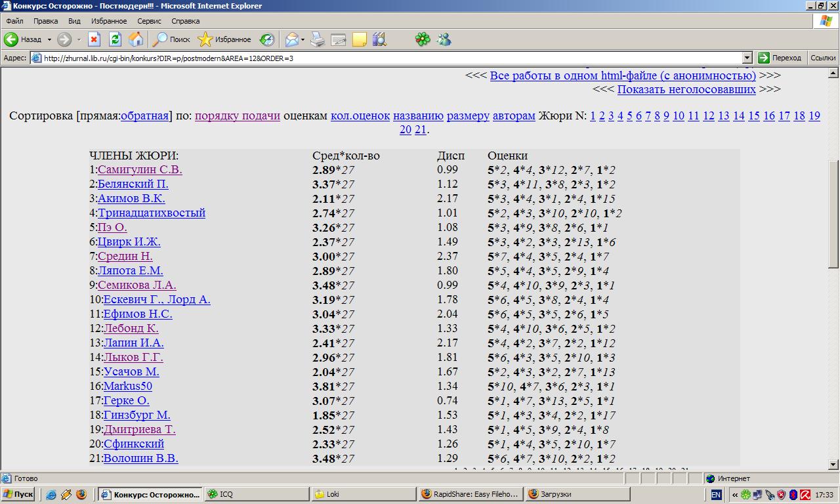Open the Messenger toolbar icon

[444, 39]
